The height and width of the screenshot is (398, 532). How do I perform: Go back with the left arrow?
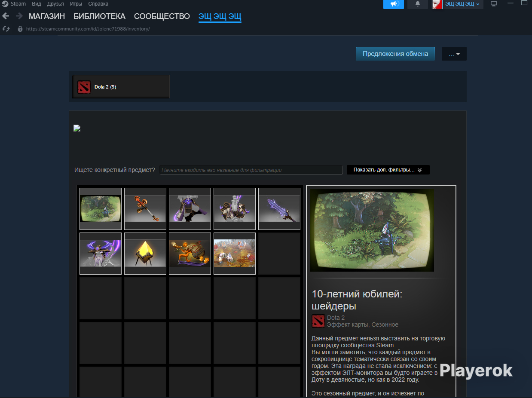6,16
